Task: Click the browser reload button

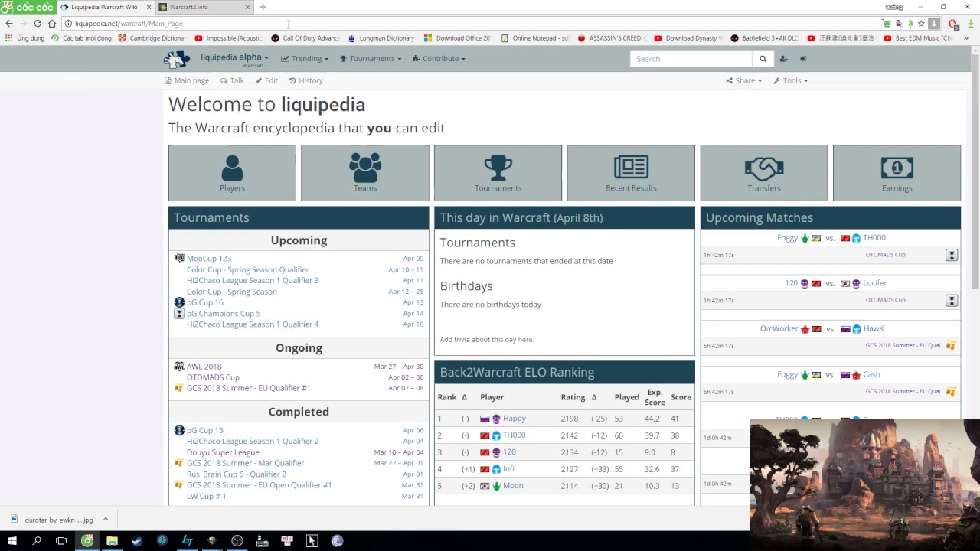Action: (37, 24)
